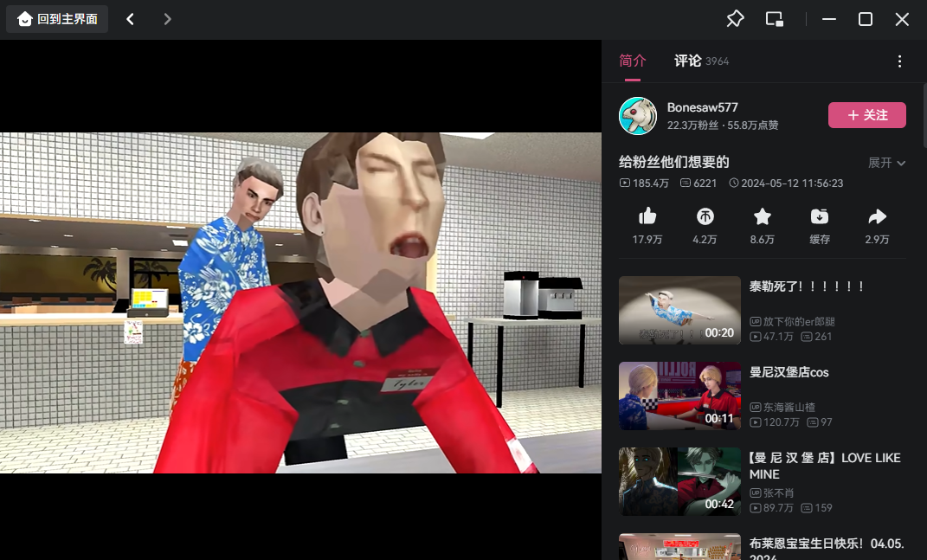
Task: Open the 评论 comments tab
Action: [x=701, y=61]
